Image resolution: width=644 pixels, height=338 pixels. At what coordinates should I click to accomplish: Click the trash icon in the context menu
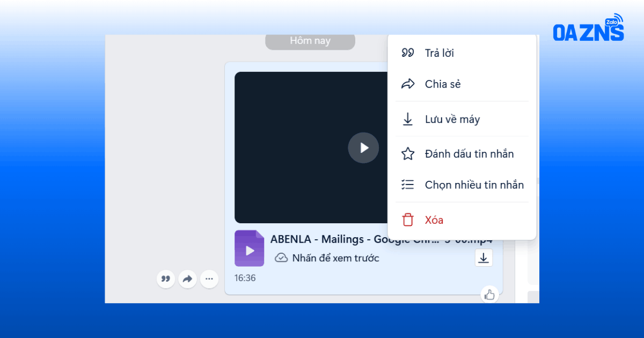pos(408,220)
